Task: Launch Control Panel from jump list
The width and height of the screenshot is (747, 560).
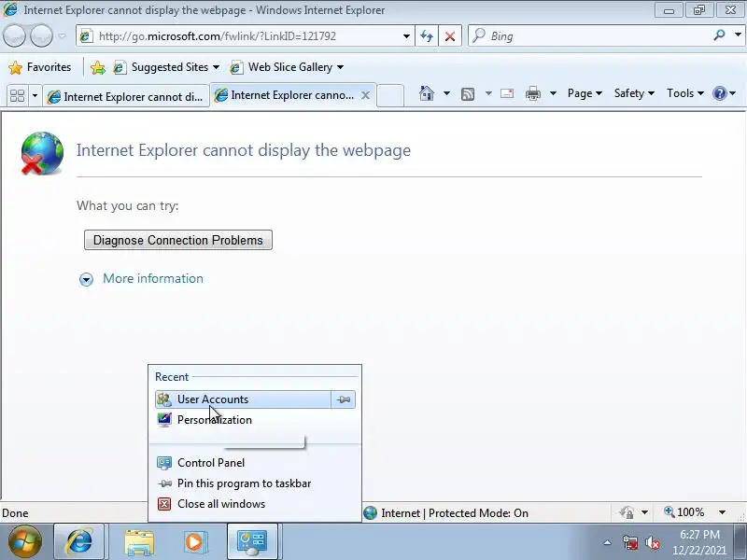Action: point(255,463)
